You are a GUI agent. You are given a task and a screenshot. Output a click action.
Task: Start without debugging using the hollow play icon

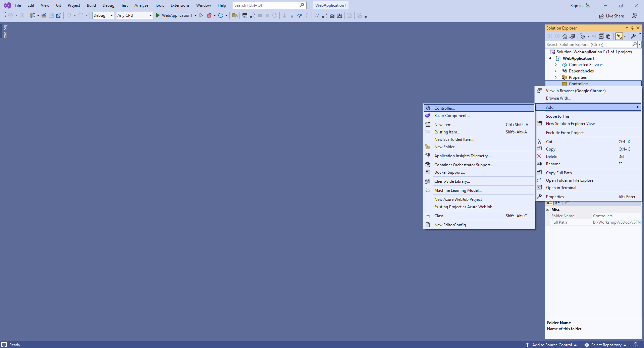201,15
